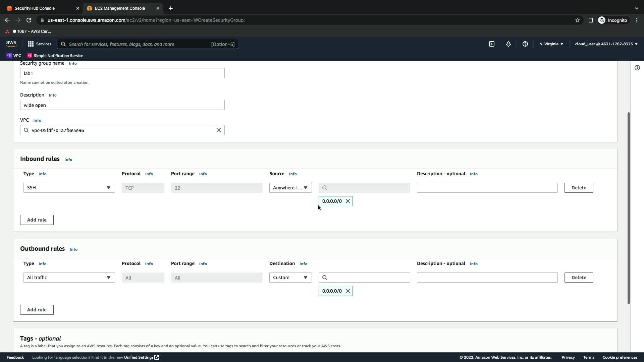The height and width of the screenshot is (362, 644).
Task: Click the AWS logo home icon
Action: (x=11, y=44)
